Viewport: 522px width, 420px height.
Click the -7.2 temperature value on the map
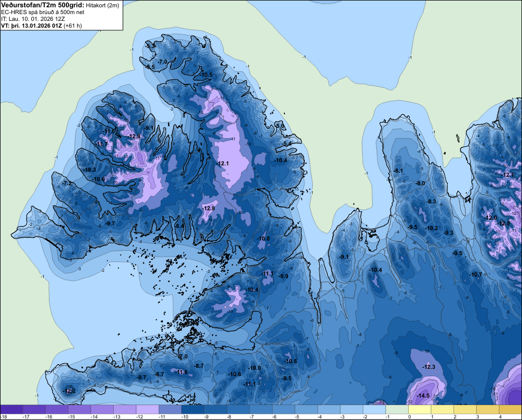click(x=67, y=183)
